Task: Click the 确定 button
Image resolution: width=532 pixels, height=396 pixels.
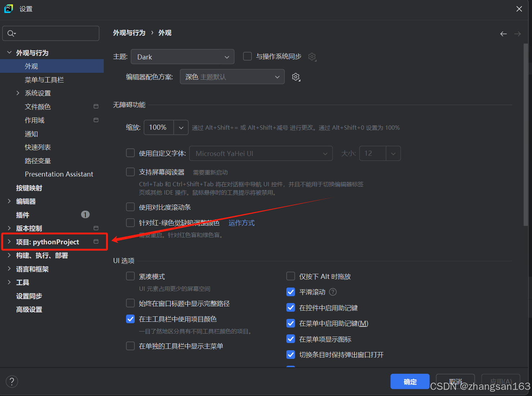Action: pyautogui.click(x=410, y=381)
